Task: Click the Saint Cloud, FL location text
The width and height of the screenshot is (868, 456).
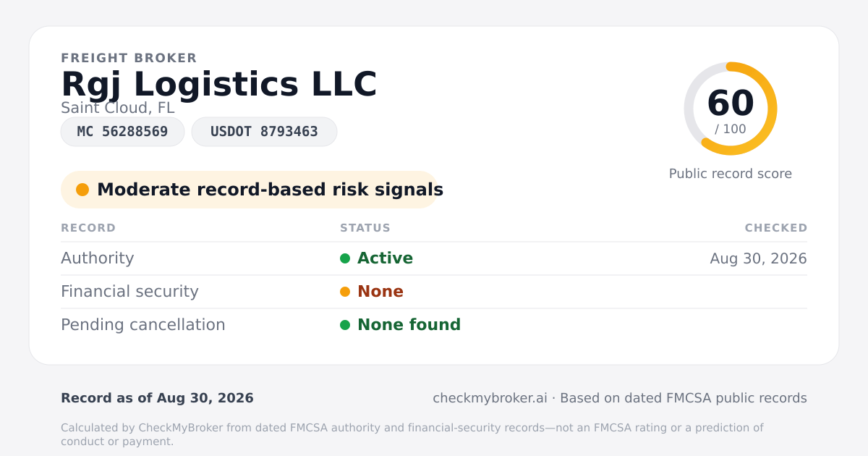Action: point(118,109)
